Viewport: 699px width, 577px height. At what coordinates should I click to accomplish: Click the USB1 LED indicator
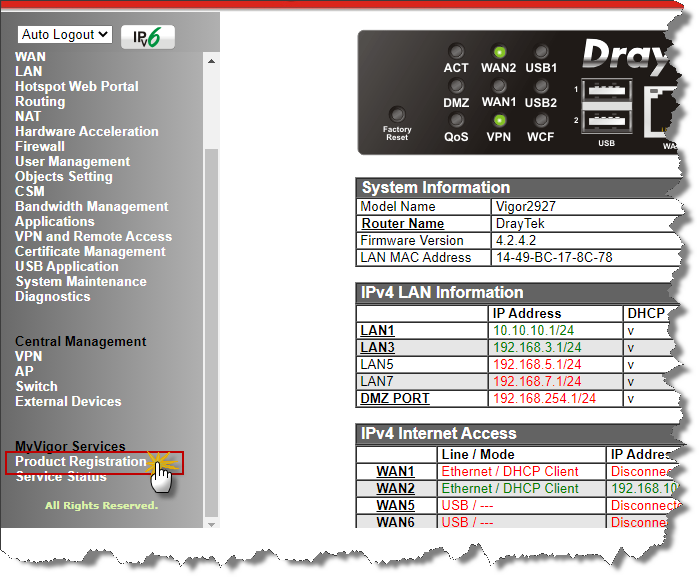[x=541, y=52]
